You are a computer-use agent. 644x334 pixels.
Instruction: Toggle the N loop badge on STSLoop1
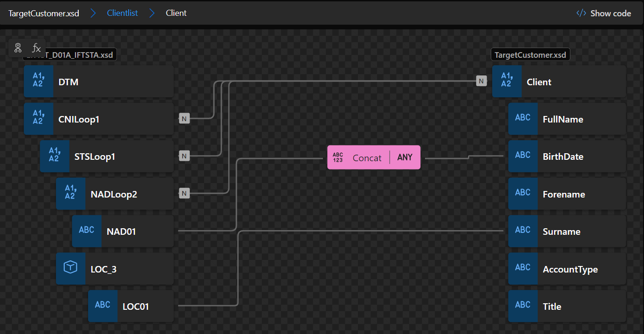point(184,156)
